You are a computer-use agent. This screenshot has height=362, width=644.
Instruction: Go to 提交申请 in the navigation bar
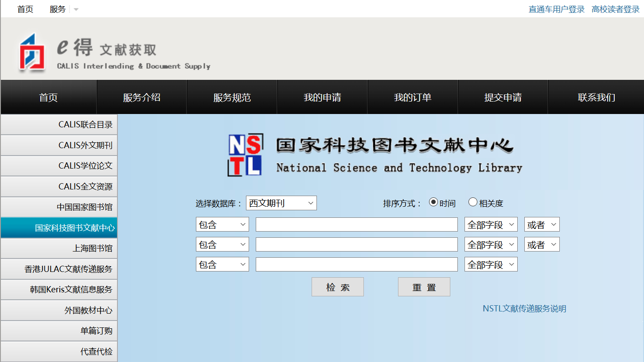coord(503,98)
